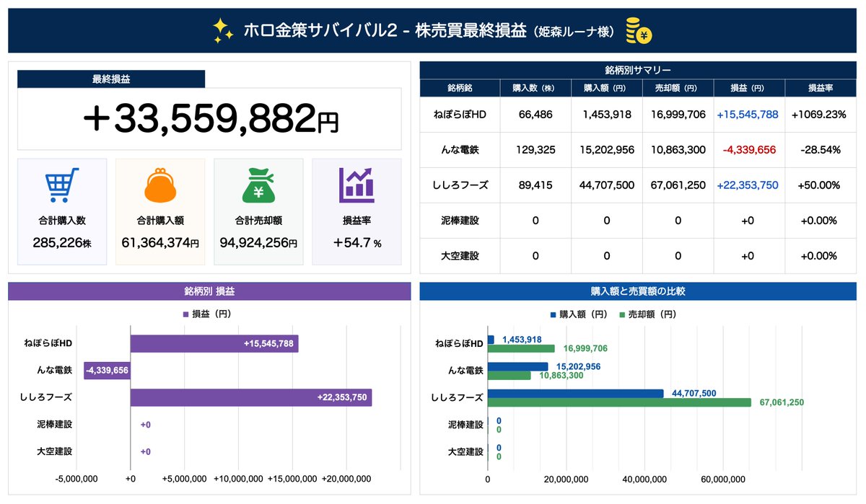The width and height of the screenshot is (866, 504).
Task: Click the 購入額と売買額の比較 chart title bar
Action: [638, 291]
